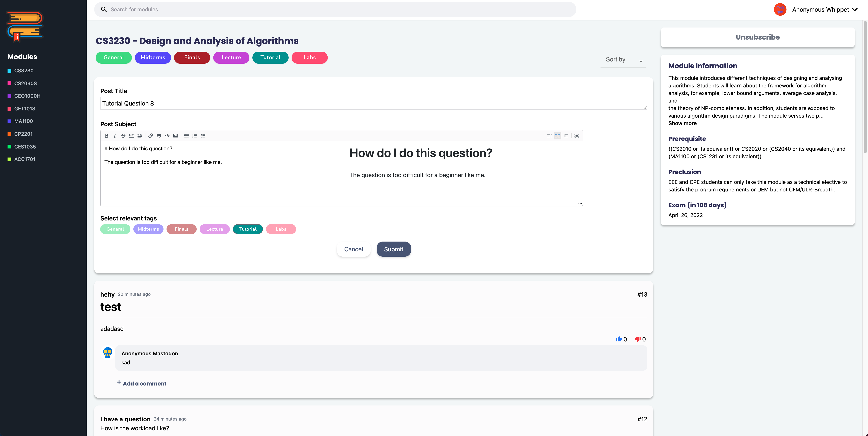Enable the Labs relevant tag
The width and height of the screenshot is (868, 436).
coord(281,229)
